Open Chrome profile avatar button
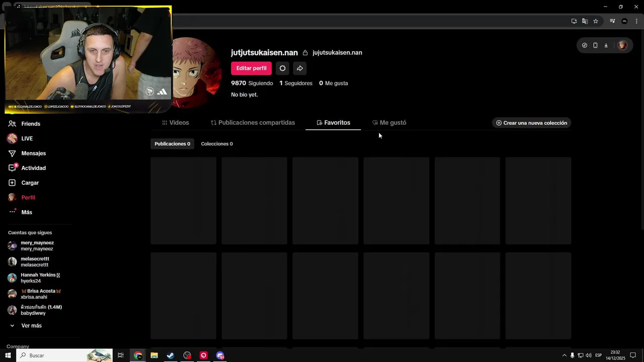644x362 pixels. point(624,21)
